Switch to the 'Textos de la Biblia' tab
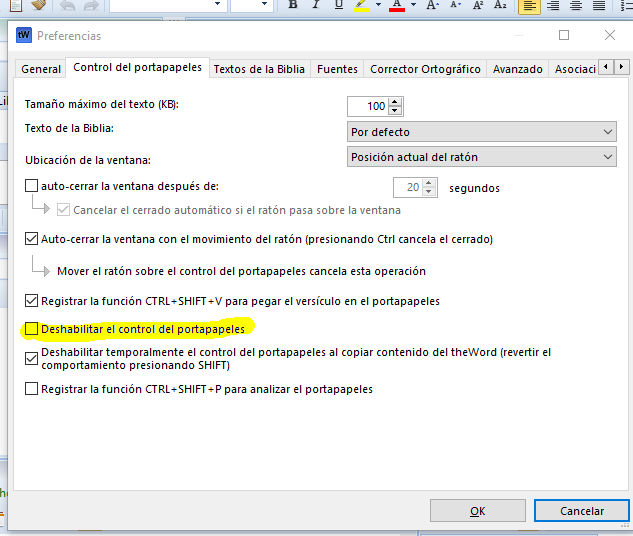This screenshot has height=536, width=633. (258, 69)
